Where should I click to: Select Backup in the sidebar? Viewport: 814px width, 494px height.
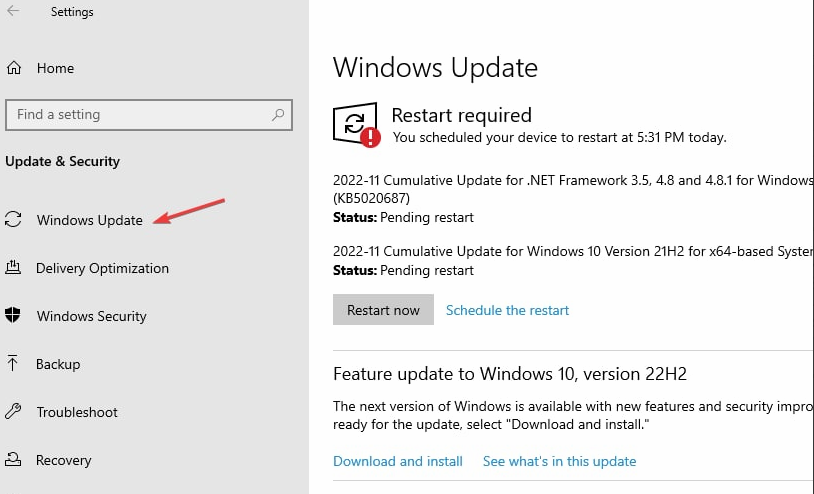(x=58, y=364)
